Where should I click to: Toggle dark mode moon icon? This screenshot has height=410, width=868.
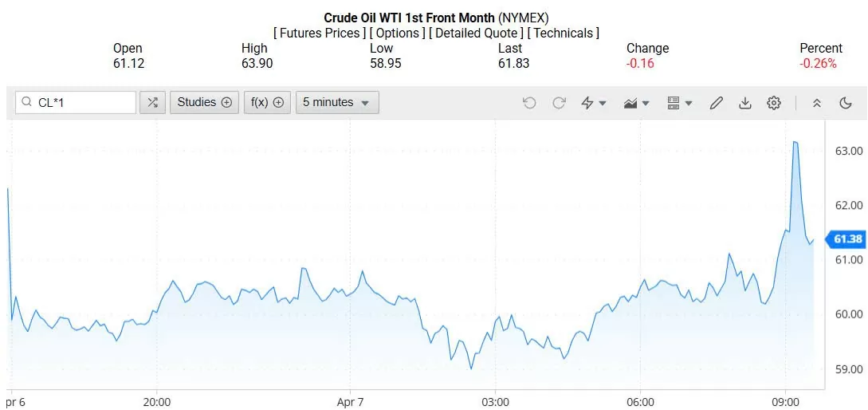(846, 103)
